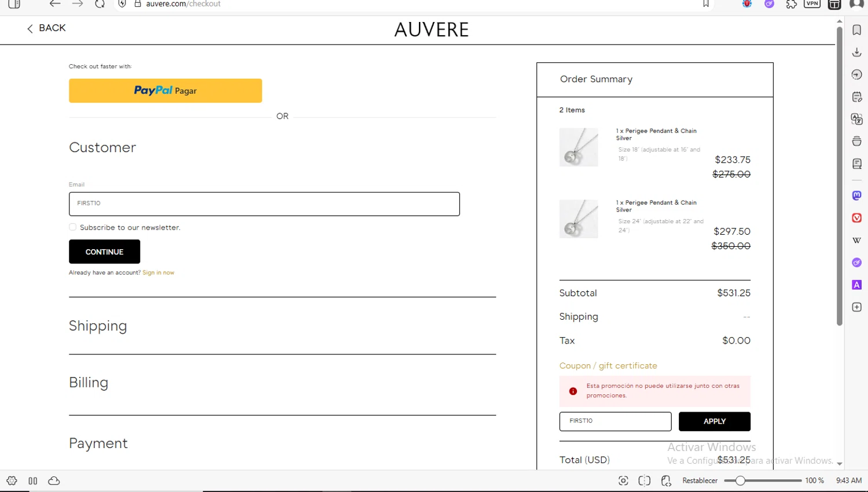Open the tracker shield blocker icon
This screenshot has width=868, height=492.
point(122,4)
